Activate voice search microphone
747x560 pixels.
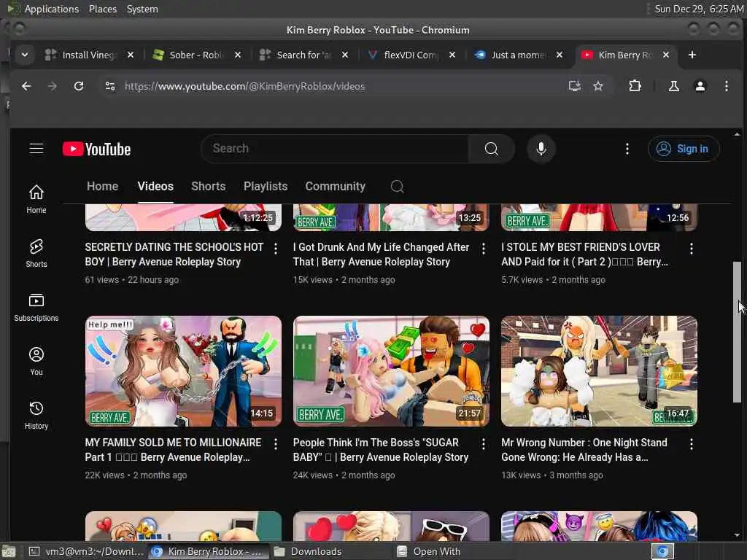pyautogui.click(x=541, y=149)
